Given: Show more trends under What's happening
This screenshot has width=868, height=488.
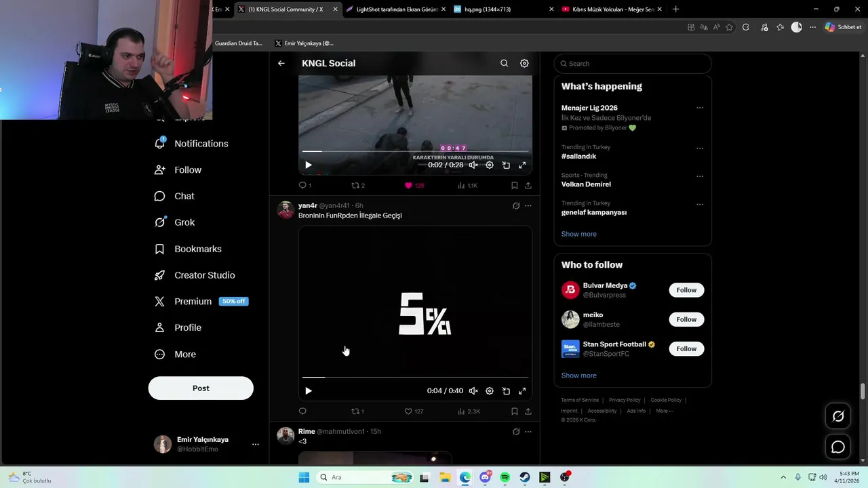Looking at the screenshot, I should tap(578, 234).
